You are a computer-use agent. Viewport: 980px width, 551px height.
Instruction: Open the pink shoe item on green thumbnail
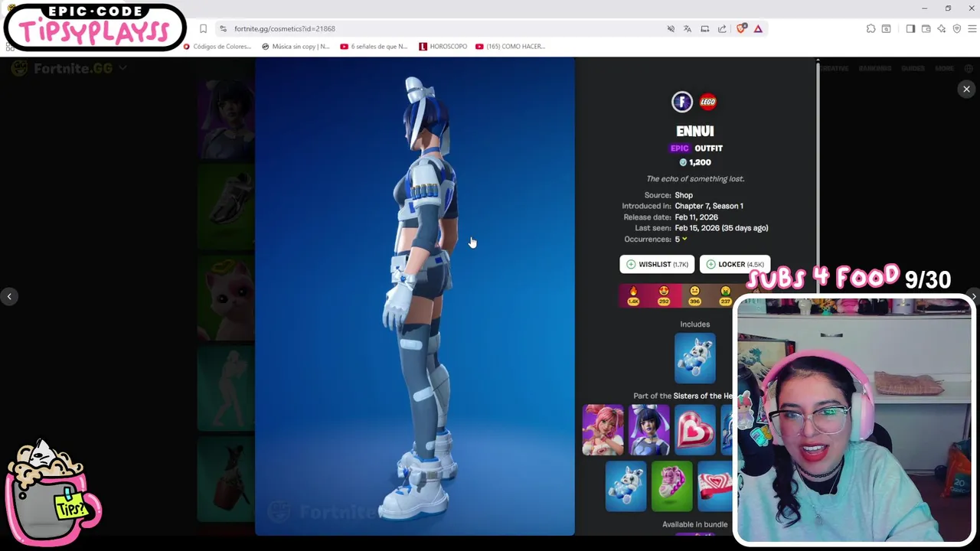pos(672,486)
